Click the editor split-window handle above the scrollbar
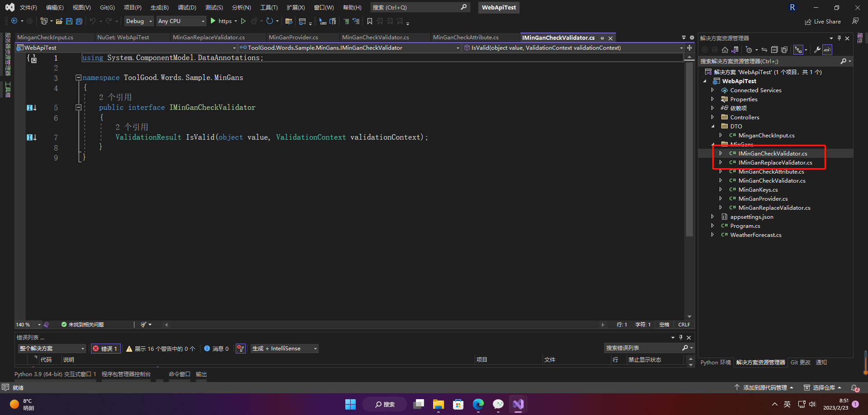 [689, 48]
